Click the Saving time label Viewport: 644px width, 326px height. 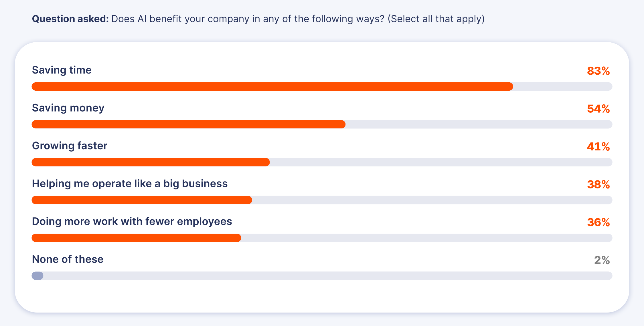click(62, 70)
